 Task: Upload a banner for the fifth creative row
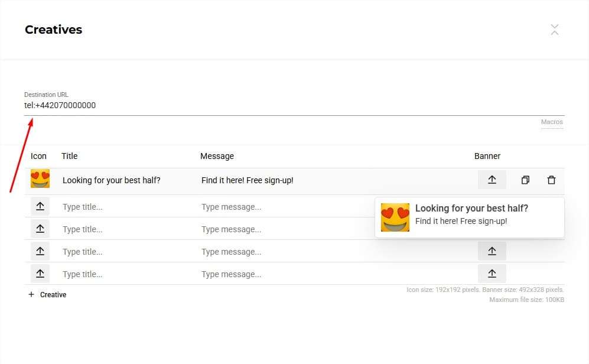(x=492, y=274)
